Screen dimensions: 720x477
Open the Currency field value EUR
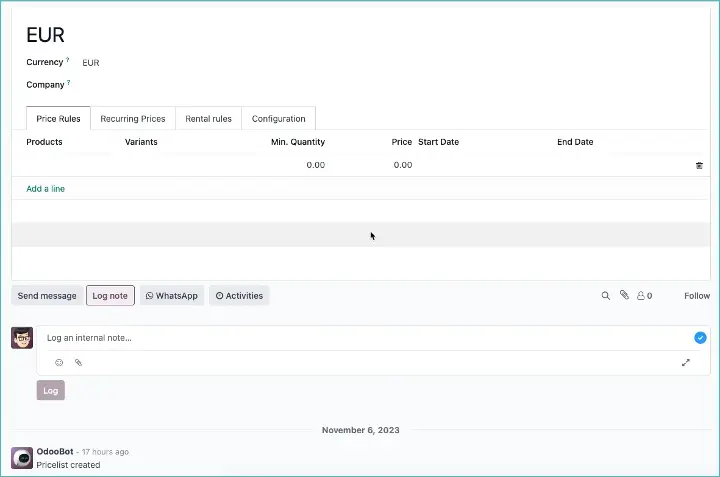(x=91, y=63)
